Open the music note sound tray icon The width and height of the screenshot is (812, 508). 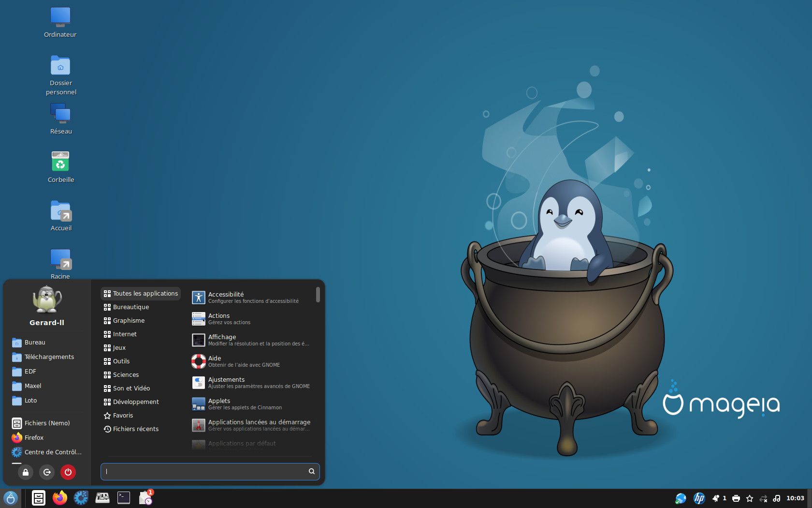(777, 498)
